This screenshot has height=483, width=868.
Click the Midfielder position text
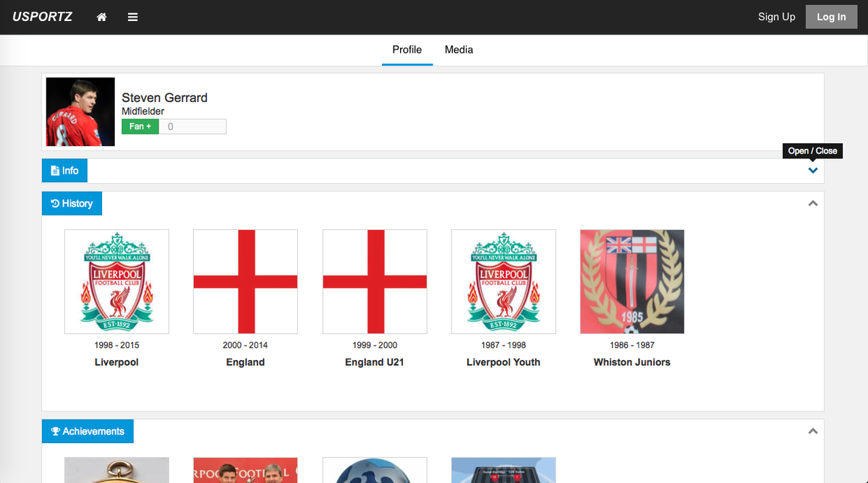click(x=142, y=111)
